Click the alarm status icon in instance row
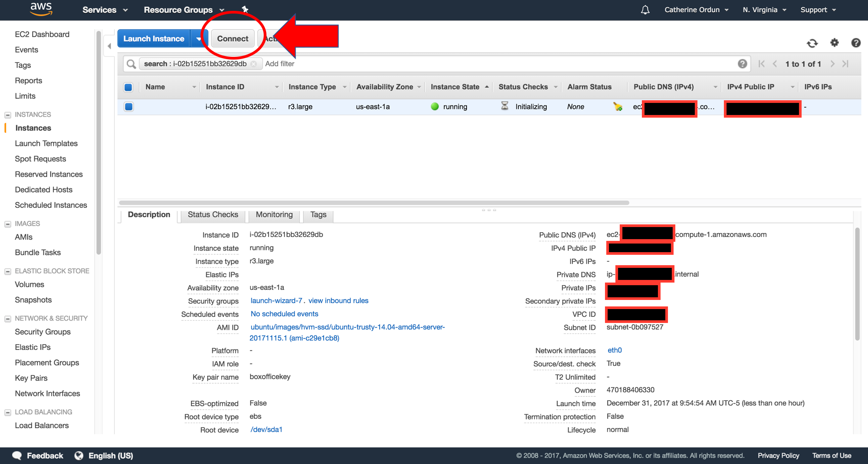 pos(618,107)
